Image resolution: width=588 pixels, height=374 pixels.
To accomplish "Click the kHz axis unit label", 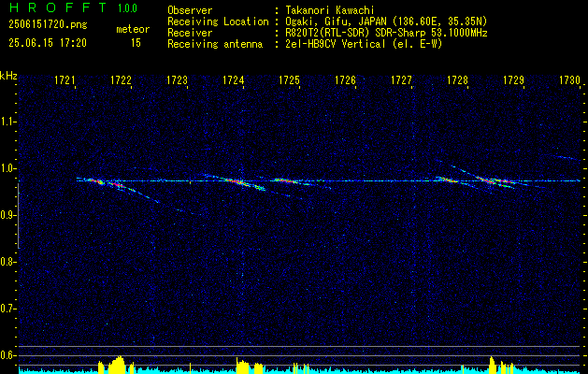I will [x=8, y=76].
